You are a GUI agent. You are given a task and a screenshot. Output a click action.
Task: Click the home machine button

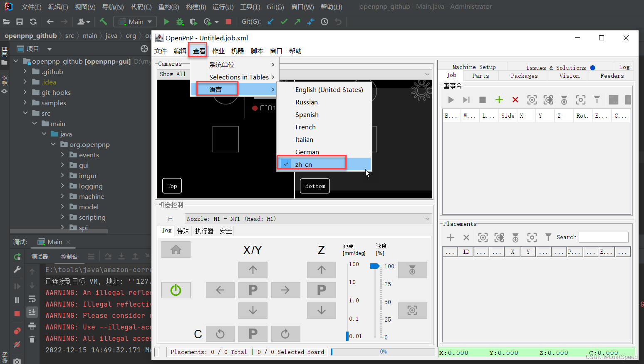click(x=176, y=250)
